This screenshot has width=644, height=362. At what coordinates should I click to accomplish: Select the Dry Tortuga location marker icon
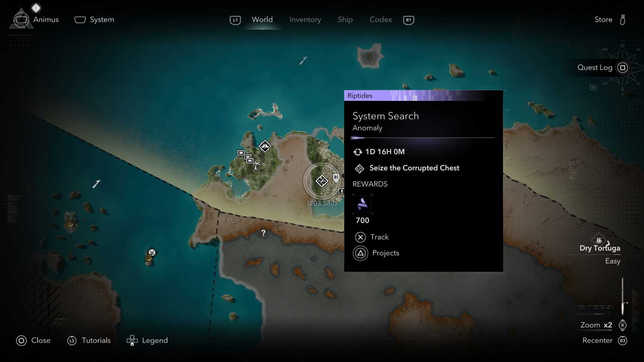599,240
